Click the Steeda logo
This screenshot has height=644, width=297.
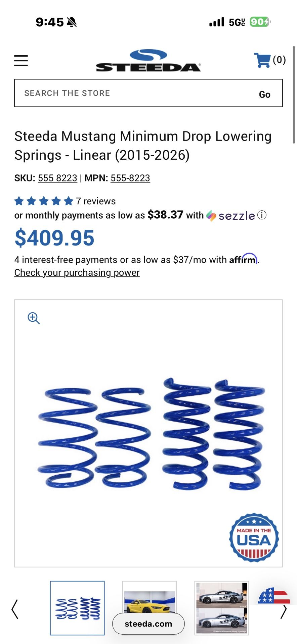pos(148,60)
